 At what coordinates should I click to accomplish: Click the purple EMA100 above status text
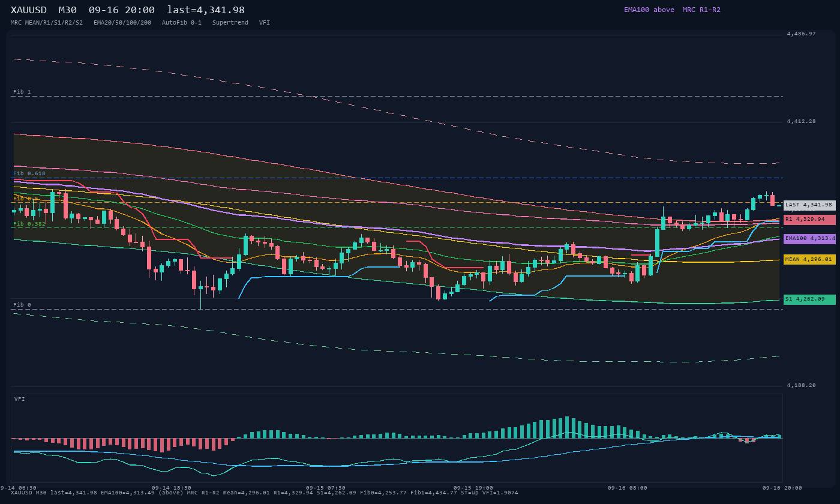(x=649, y=10)
